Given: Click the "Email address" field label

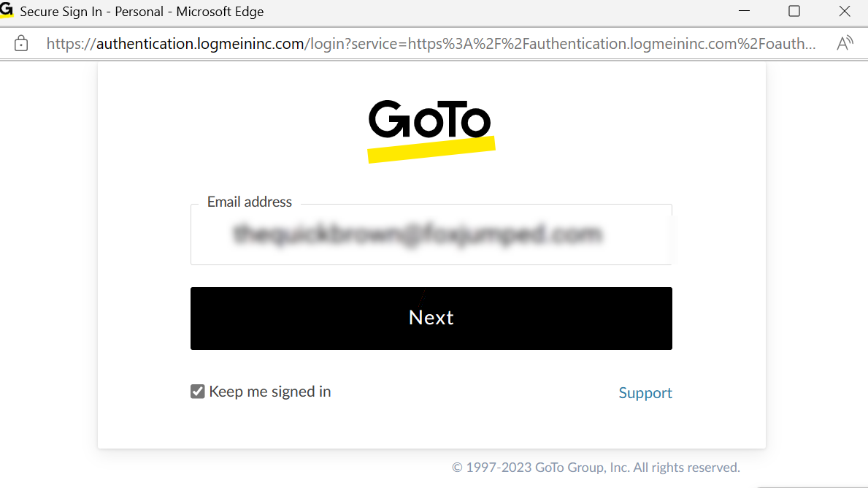Looking at the screenshot, I should 249,202.
